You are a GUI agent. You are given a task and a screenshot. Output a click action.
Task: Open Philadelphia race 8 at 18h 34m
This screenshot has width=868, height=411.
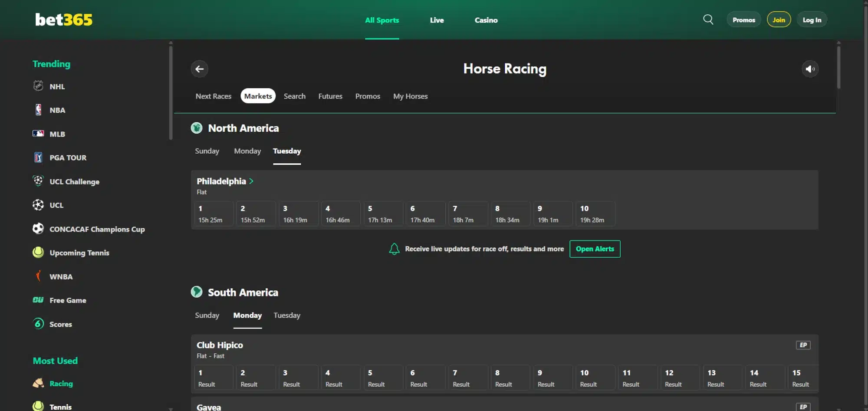tap(511, 214)
